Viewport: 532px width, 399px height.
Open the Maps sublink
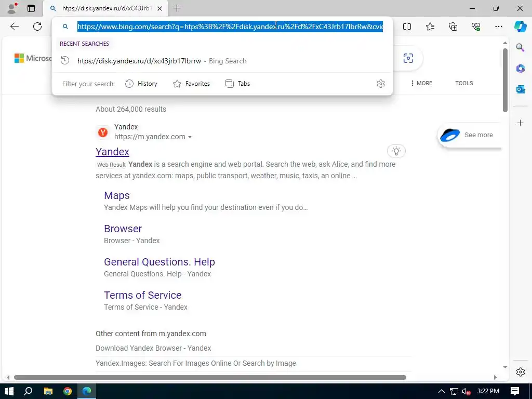click(x=117, y=195)
